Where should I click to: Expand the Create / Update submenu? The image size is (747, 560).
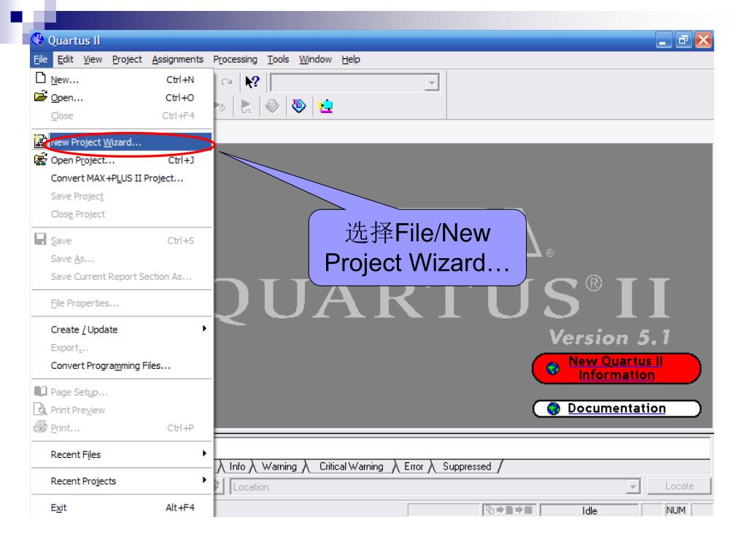(204, 329)
